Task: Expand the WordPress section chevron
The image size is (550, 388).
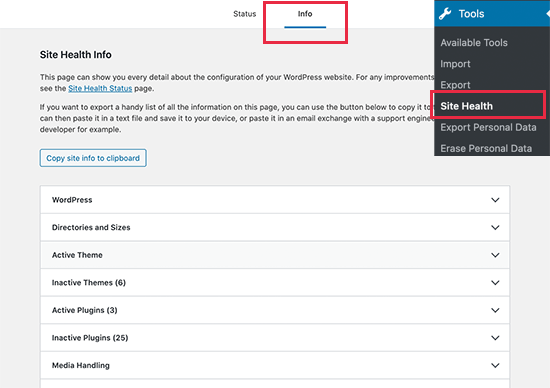Action: point(495,200)
